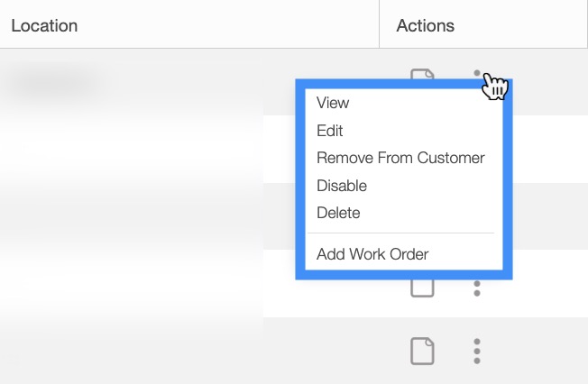Sort by the Location column header
This screenshot has width=588, height=384.
(x=44, y=25)
